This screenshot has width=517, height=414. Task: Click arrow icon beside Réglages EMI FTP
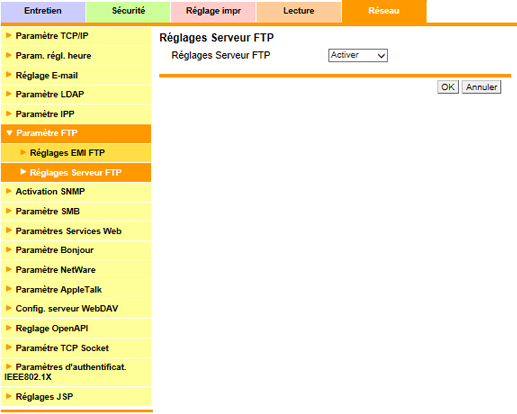[23, 152]
